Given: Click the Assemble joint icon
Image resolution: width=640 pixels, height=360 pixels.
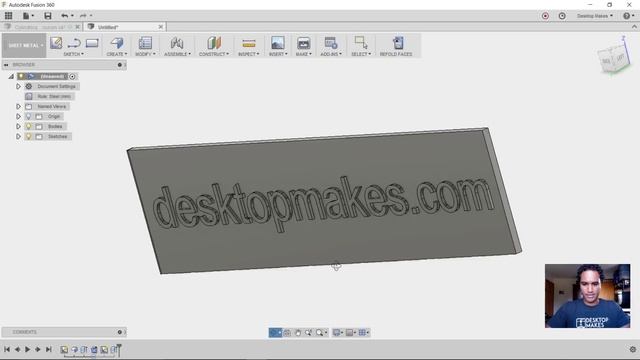Looking at the screenshot, I should [x=177, y=43].
